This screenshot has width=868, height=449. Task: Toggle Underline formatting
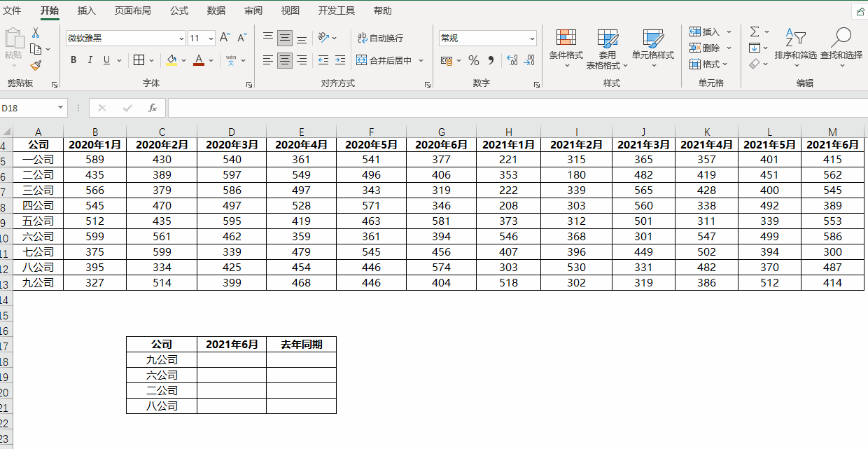(107, 60)
